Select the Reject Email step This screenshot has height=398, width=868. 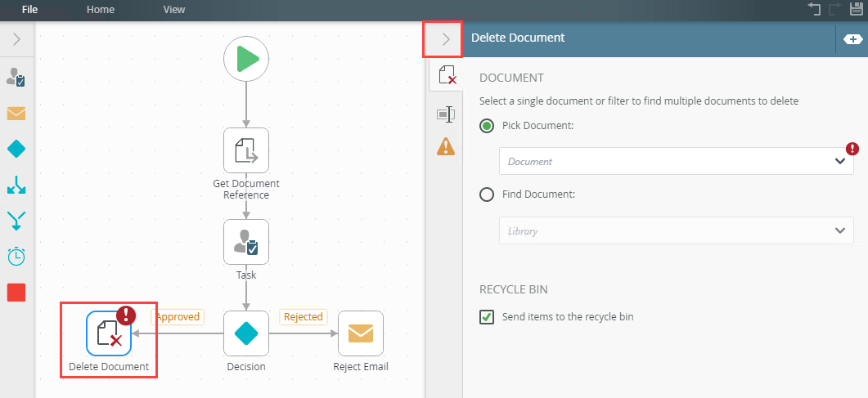coord(360,333)
